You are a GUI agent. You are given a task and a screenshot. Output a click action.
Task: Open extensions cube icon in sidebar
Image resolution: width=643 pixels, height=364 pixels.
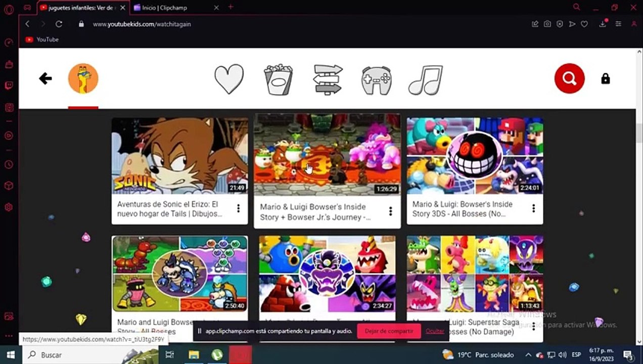coord(9,186)
